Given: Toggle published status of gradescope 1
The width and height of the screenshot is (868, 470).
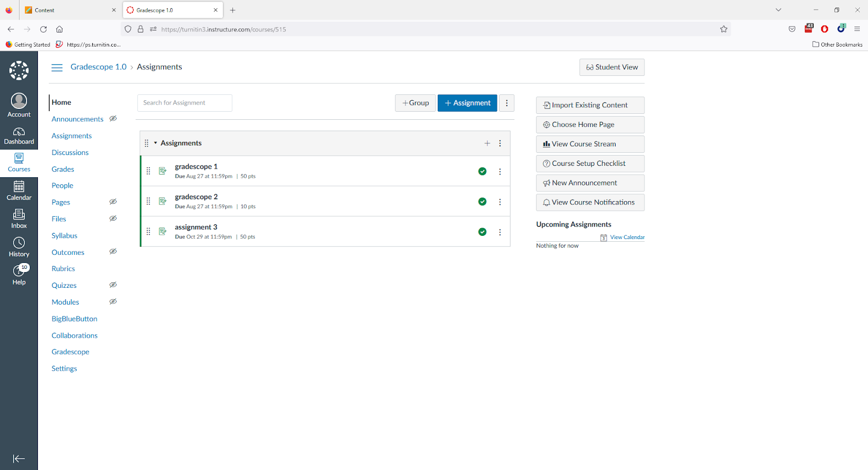Looking at the screenshot, I should coord(482,171).
